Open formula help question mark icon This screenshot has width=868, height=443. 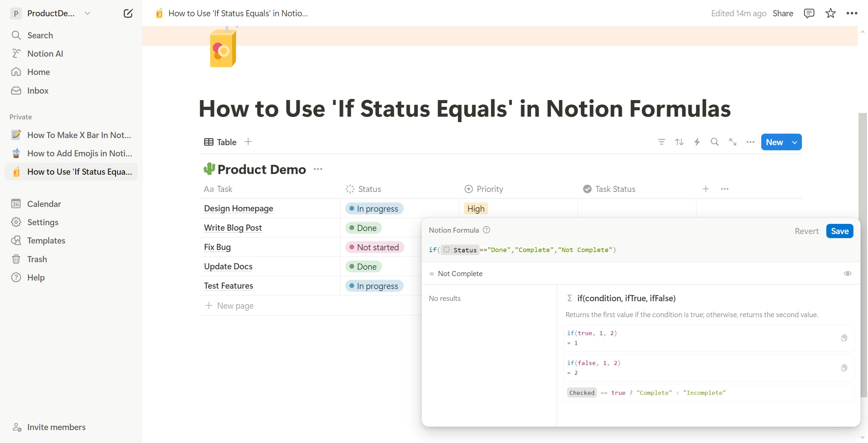click(486, 230)
